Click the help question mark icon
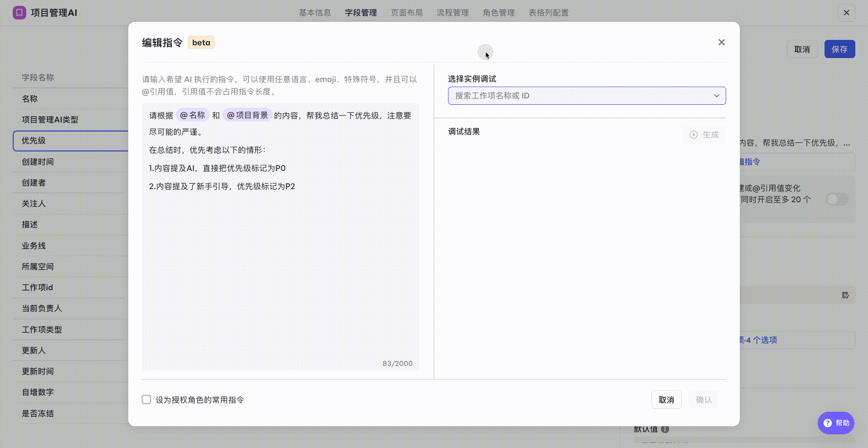Viewport: 868px width, 448px height. [x=827, y=423]
